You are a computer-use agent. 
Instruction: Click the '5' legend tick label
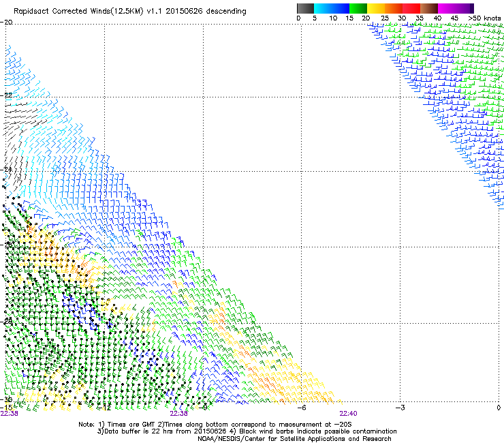pos(315,18)
